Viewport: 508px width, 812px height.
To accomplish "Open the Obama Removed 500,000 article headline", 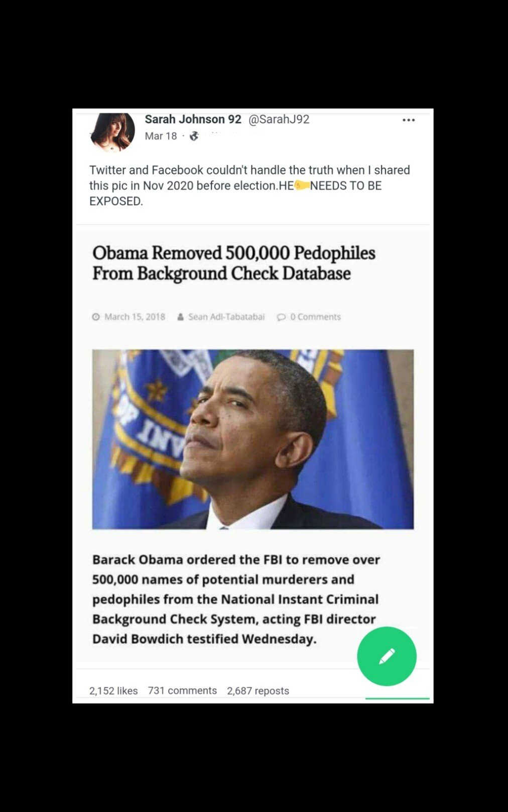I will click(233, 263).
